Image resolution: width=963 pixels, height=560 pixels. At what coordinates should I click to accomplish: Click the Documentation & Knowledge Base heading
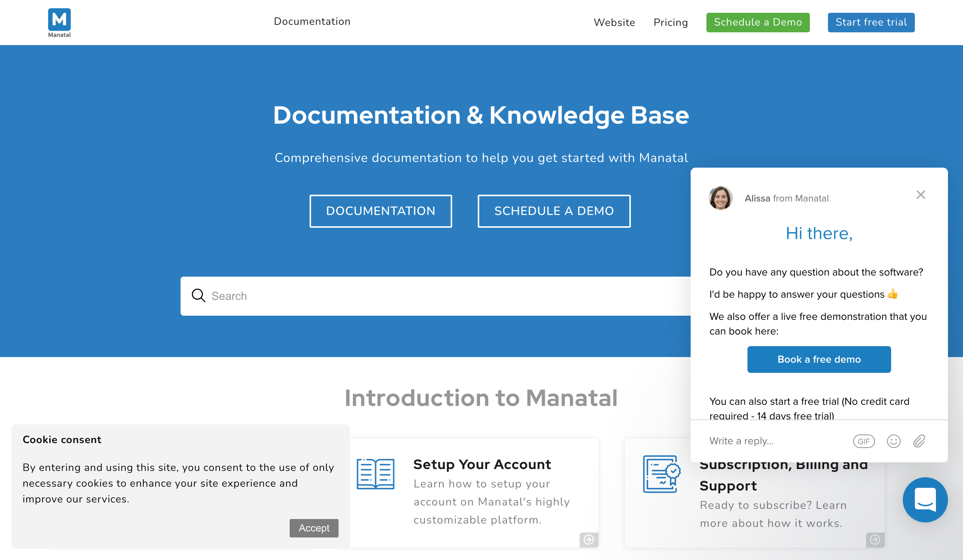(x=481, y=115)
